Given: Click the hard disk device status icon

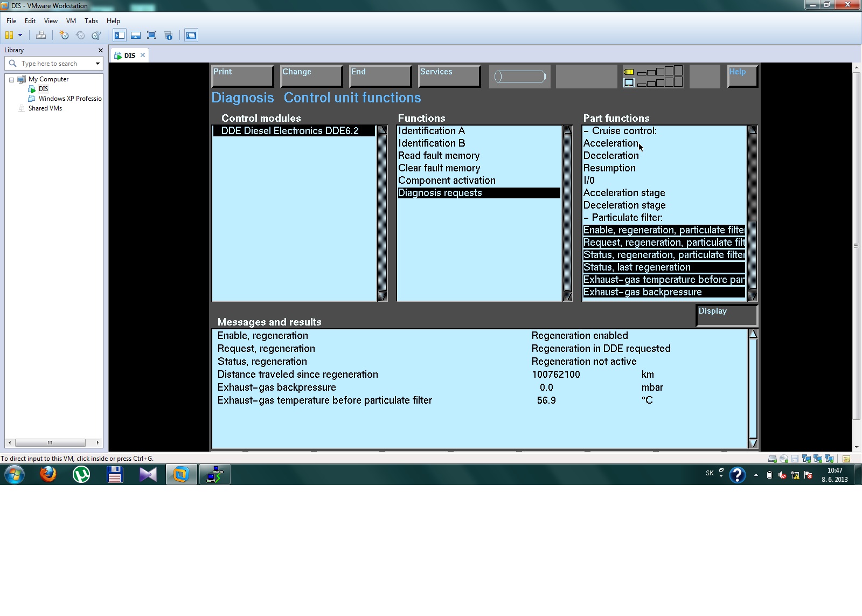Looking at the screenshot, I should coord(772,459).
